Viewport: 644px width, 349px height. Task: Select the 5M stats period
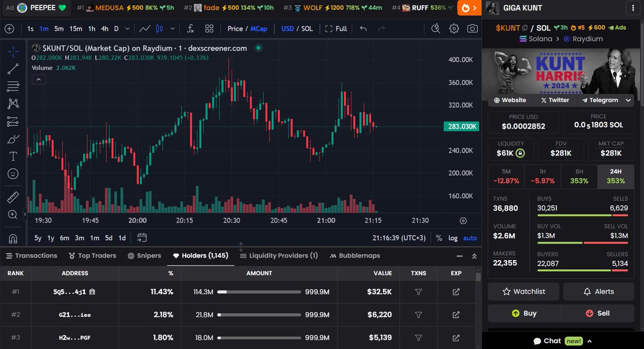pos(506,177)
